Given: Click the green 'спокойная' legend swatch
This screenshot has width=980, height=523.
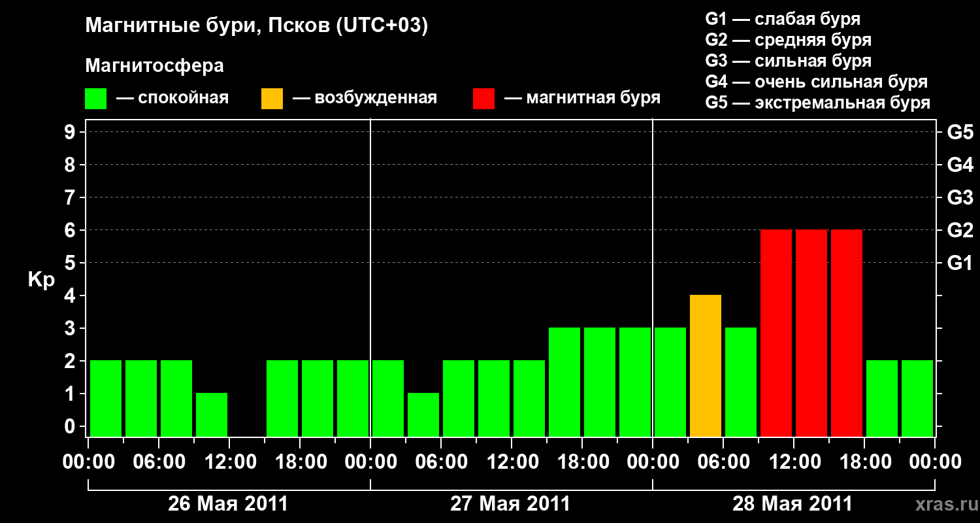Looking at the screenshot, I should pyautogui.click(x=95, y=99).
